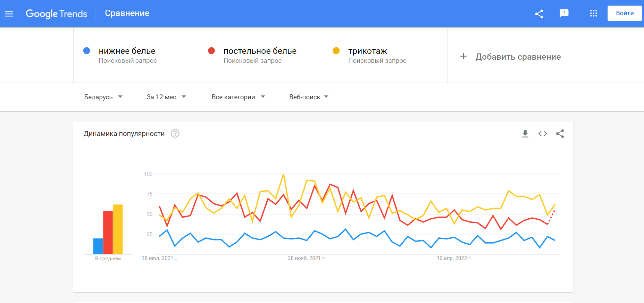This screenshot has height=303, width=644.
Task: Open the embed code icon
Action: click(543, 134)
